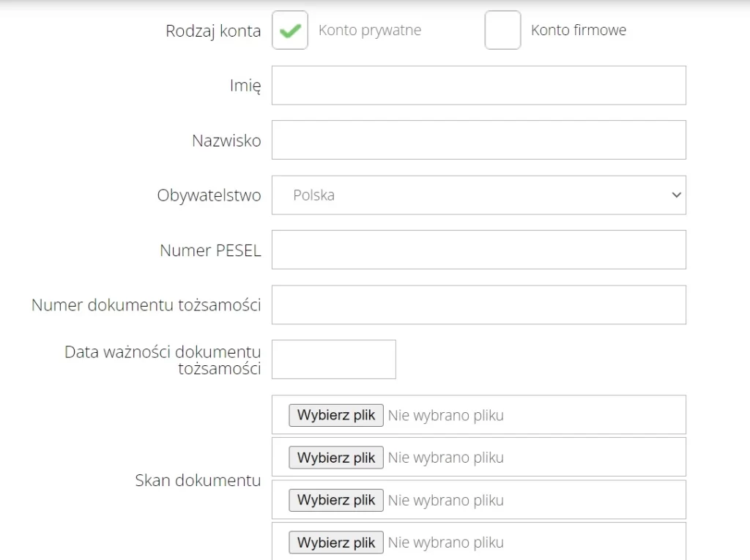Image resolution: width=750 pixels, height=560 pixels.
Task: Click into the Nazwisko input box
Action: point(478,140)
